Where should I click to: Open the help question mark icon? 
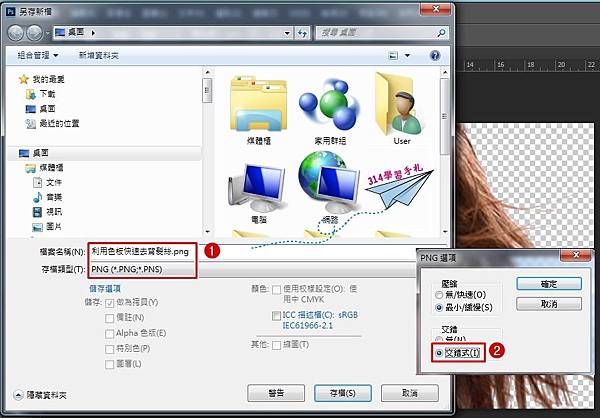tap(435, 56)
